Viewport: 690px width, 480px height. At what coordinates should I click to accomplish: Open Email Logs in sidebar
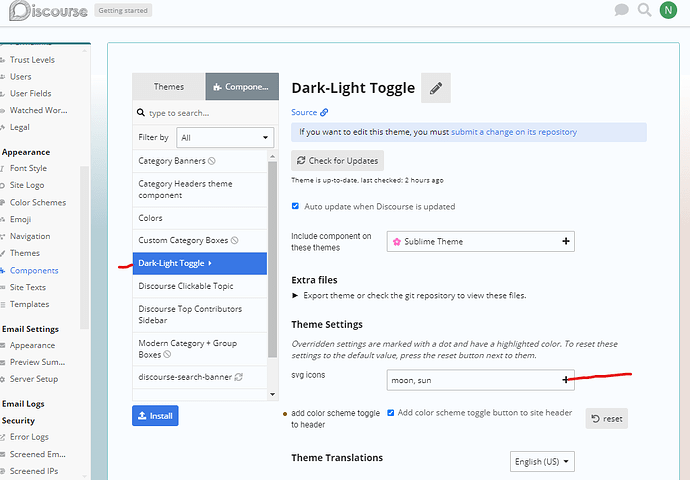(x=23, y=404)
